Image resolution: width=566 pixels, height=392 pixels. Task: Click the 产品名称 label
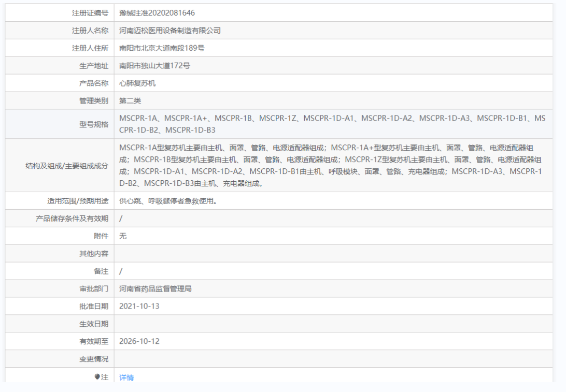94,83
